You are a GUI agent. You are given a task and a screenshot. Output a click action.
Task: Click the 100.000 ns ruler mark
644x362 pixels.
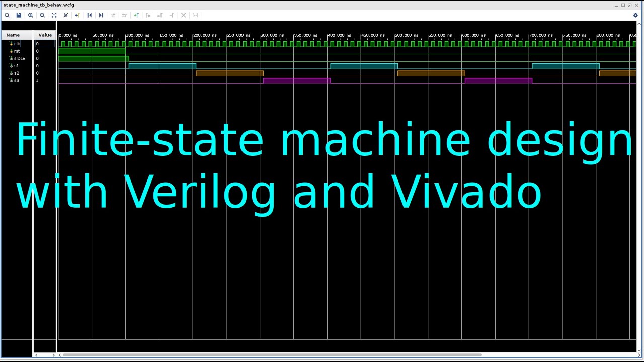coord(137,35)
